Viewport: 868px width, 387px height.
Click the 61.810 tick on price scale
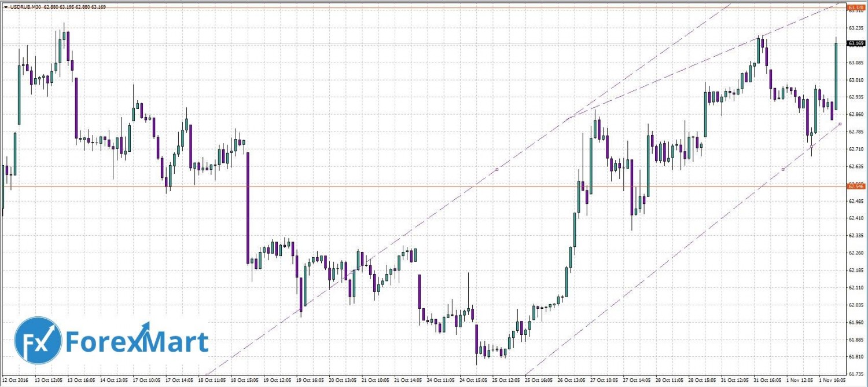(856, 356)
